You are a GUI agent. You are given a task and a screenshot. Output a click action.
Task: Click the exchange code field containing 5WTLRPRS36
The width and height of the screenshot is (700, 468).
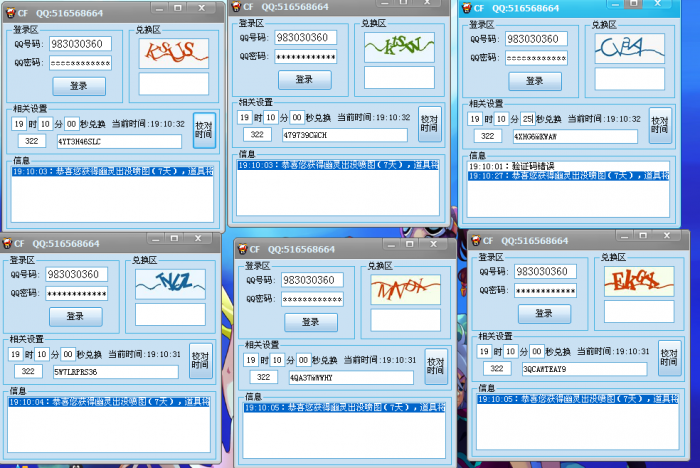pos(116,372)
